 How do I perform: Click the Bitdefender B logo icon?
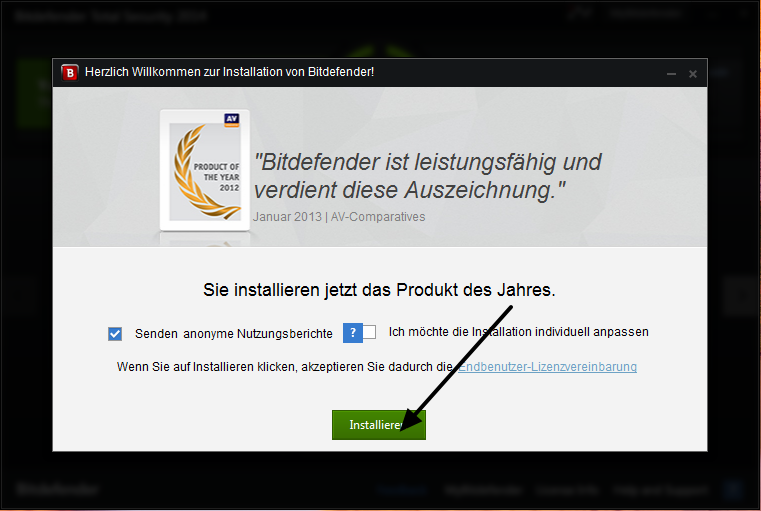click(x=70, y=73)
